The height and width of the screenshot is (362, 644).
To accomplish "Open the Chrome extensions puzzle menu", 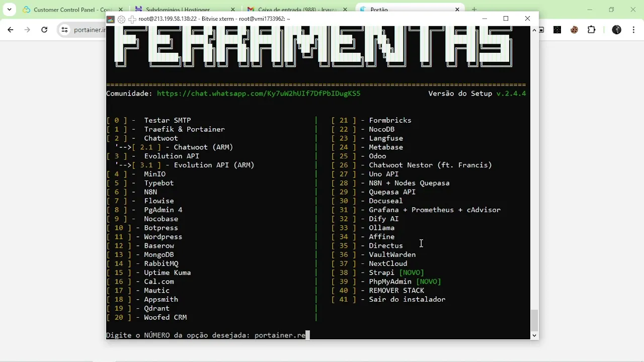I will pyautogui.click(x=592, y=30).
